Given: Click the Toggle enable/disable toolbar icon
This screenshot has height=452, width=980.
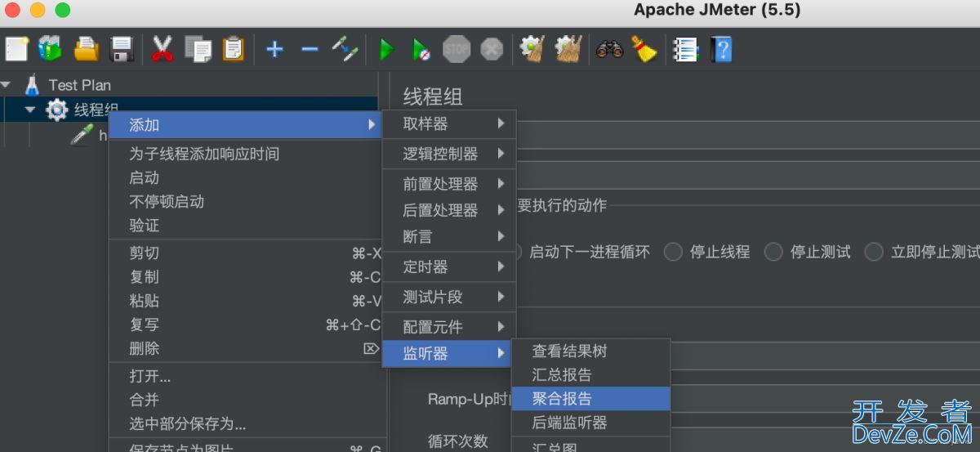Looking at the screenshot, I should (345, 50).
